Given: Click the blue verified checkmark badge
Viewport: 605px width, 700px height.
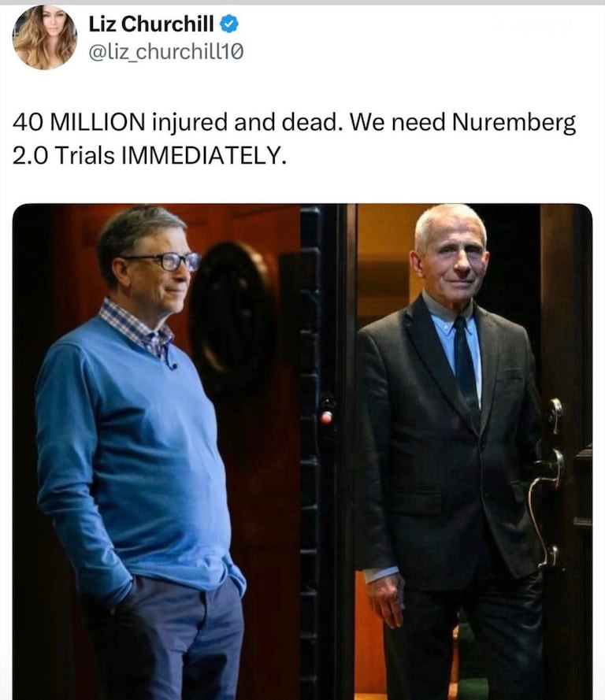Looking at the screenshot, I should coord(229,24).
